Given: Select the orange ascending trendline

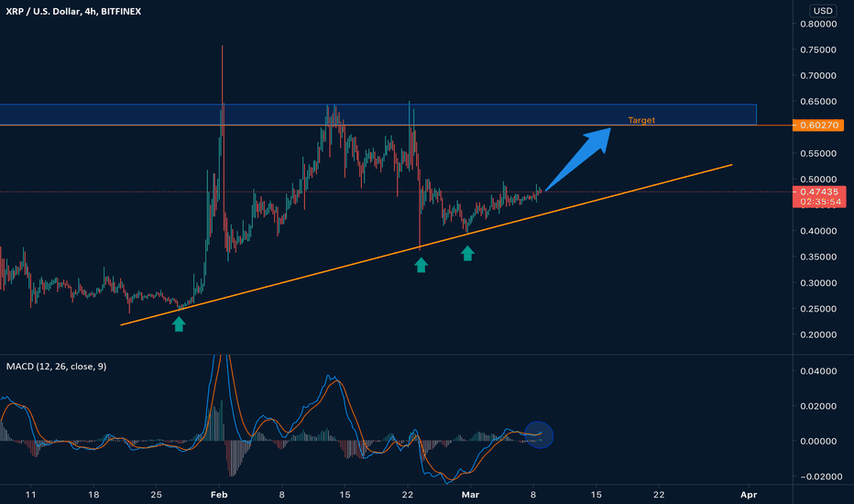Looking at the screenshot, I should (426, 245).
